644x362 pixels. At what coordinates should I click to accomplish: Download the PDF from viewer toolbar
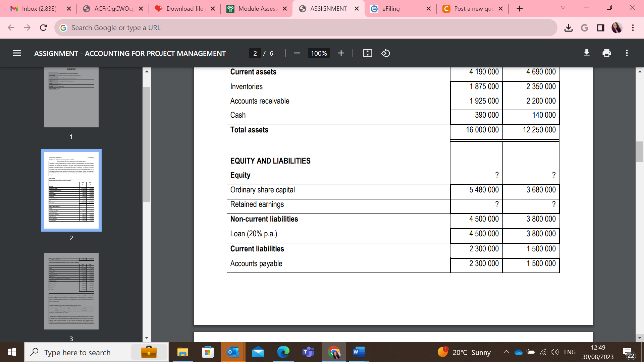(x=587, y=53)
